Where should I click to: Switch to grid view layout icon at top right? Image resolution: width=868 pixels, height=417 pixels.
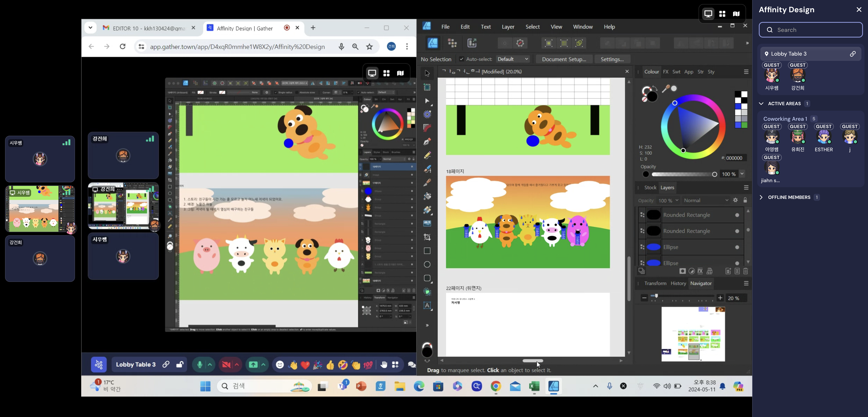pos(722,14)
